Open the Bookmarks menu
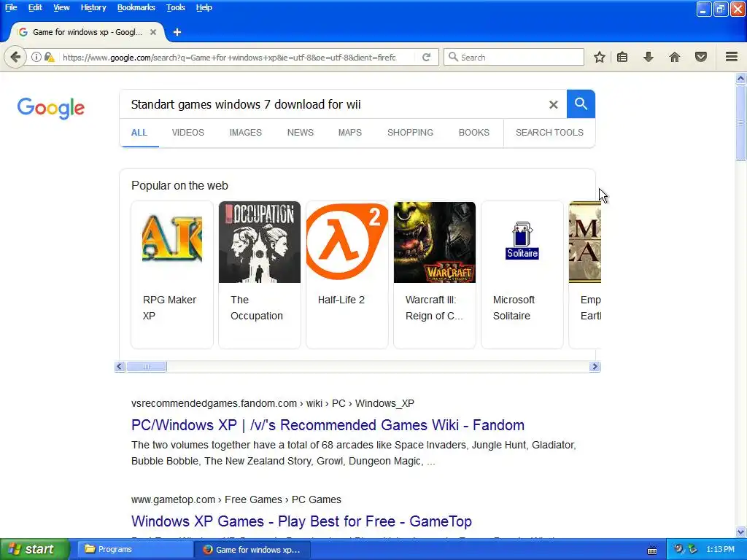Image resolution: width=747 pixels, height=560 pixels. coord(136,7)
